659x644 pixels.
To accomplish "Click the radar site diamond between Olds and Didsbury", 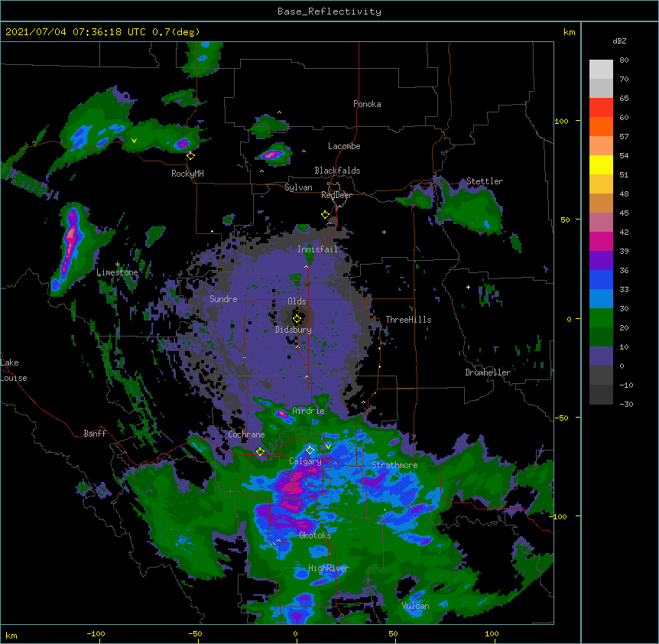I will click(x=297, y=319).
